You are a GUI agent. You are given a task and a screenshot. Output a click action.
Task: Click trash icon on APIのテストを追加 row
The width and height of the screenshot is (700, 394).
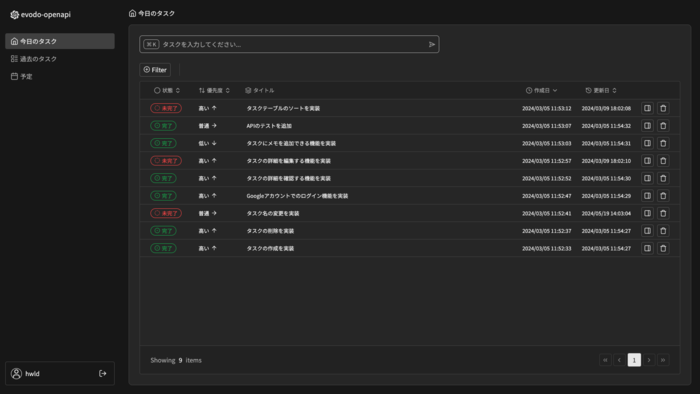pos(663,126)
